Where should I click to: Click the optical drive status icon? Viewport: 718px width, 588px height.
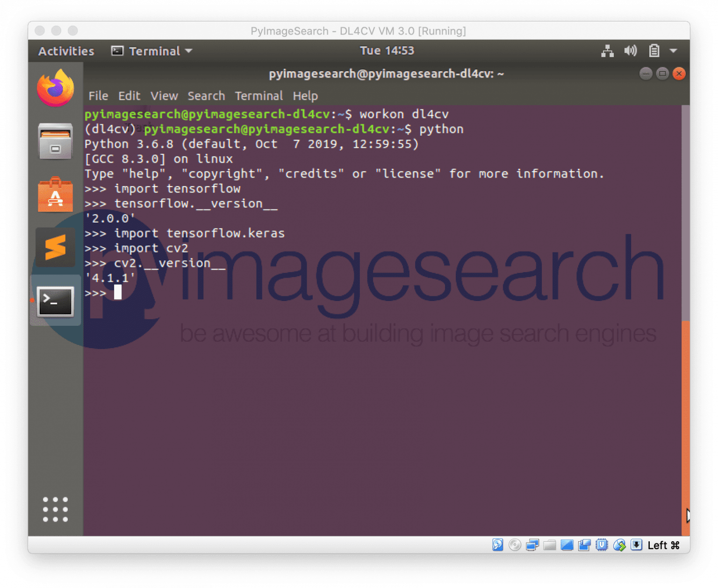515,545
